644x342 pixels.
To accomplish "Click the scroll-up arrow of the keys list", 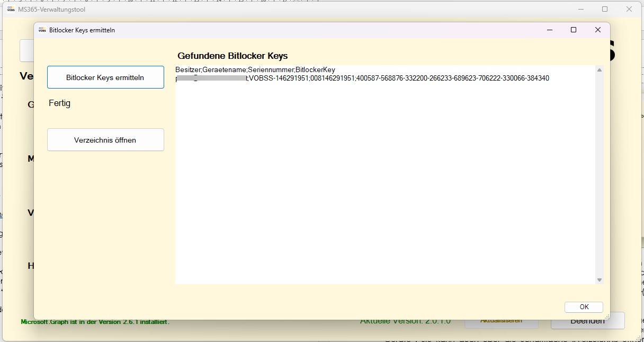I will pyautogui.click(x=599, y=70).
